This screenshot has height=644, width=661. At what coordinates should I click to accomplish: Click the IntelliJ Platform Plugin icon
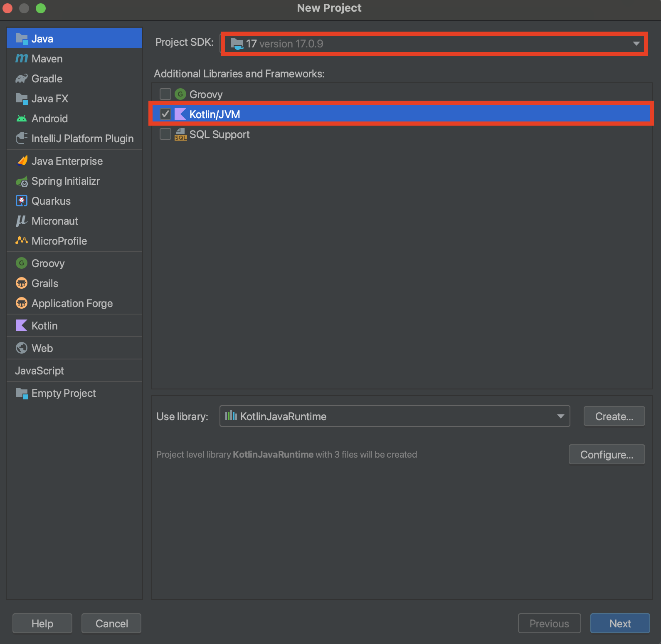(x=22, y=139)
